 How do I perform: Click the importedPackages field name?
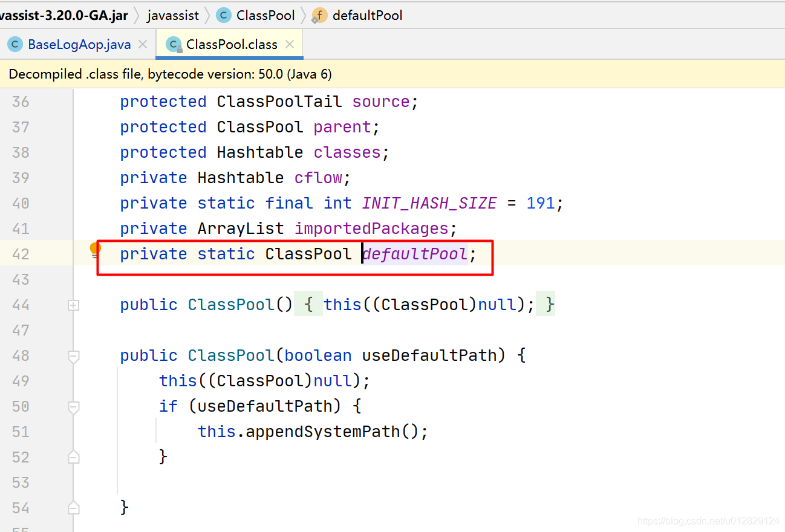point(371,229)
